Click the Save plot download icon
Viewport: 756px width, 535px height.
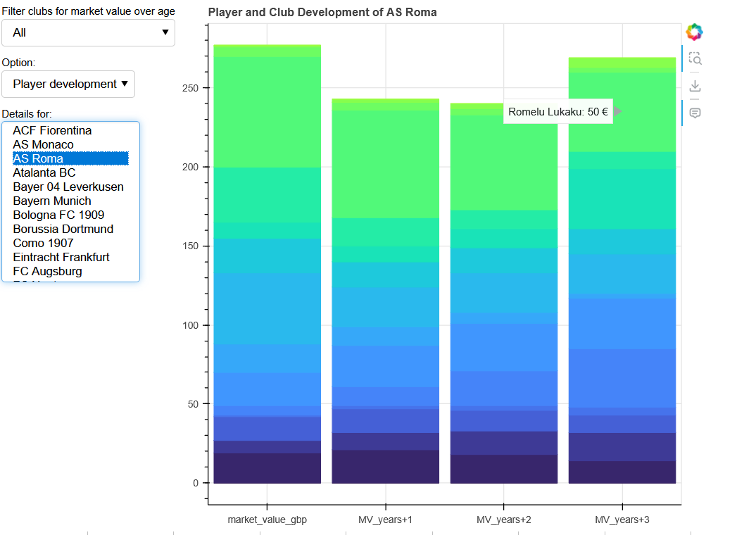(695, 86)
